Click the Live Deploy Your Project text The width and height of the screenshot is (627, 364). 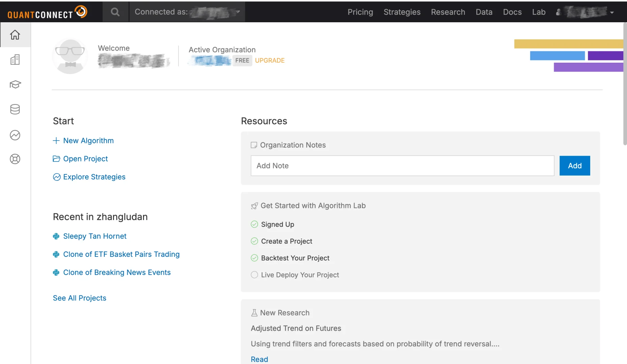point(300,275)
